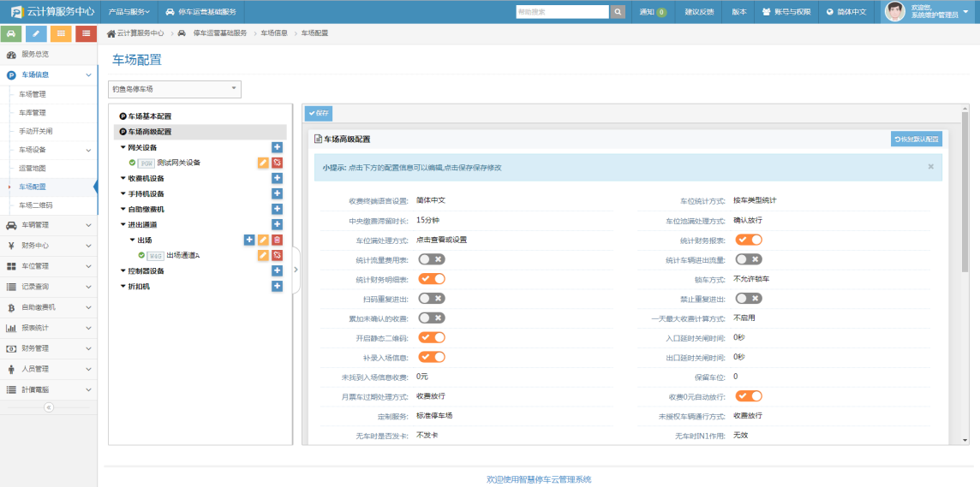The width and height of the screenshot is (980, 487).
Task: Toggle 禁止重复进出 switch
Action: point(748,299)
